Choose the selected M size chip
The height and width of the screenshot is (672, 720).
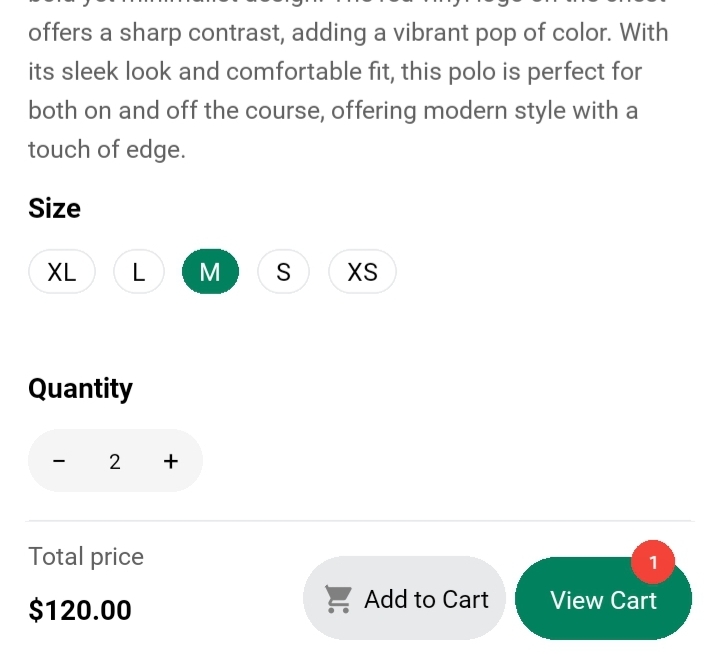[x=210, y=272]
